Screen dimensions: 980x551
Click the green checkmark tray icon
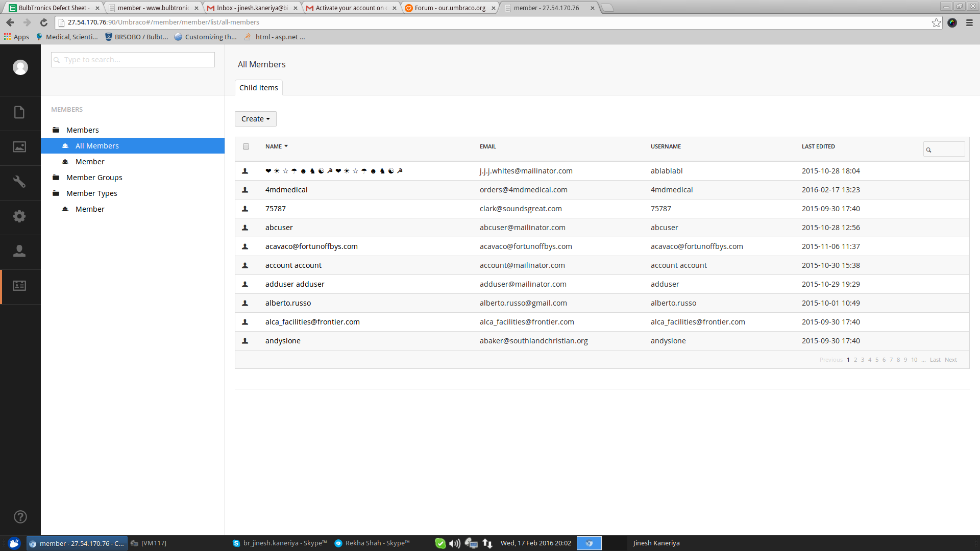440,543
